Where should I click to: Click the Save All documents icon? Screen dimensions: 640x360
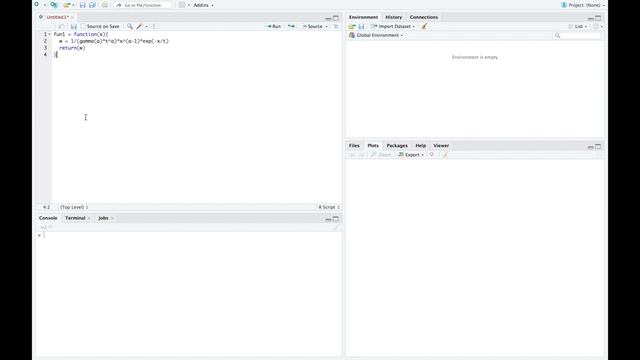tap(92, 5)
